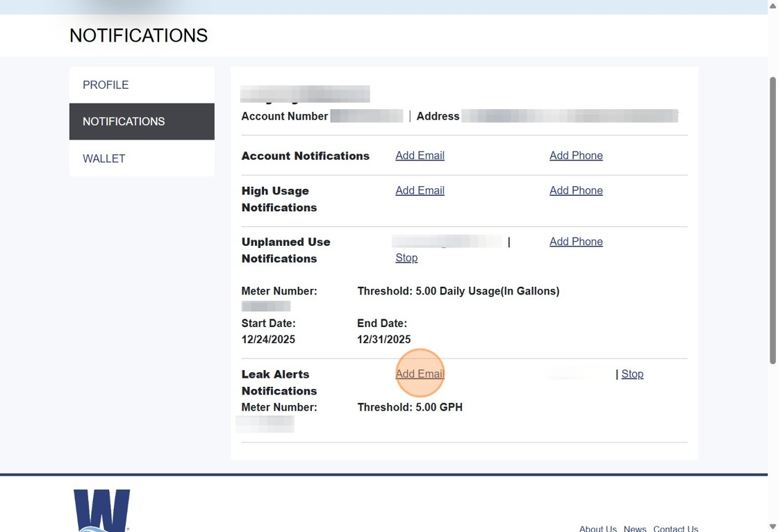Add Phone for Account Notifications

[x=576, y=156]
